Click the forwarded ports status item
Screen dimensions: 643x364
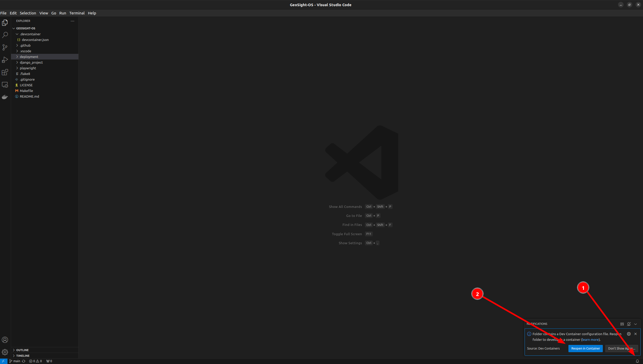[x=49, y=361]
